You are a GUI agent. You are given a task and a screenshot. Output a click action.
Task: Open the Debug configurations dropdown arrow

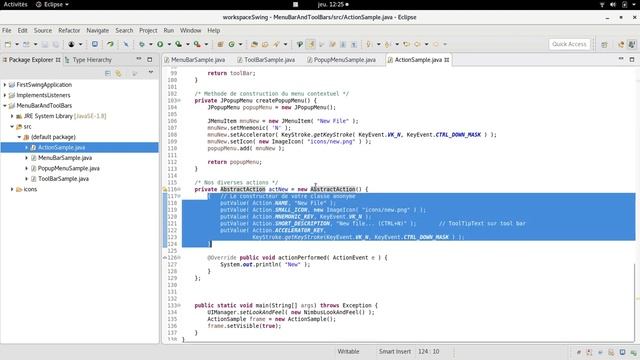[x=151, y=44]
